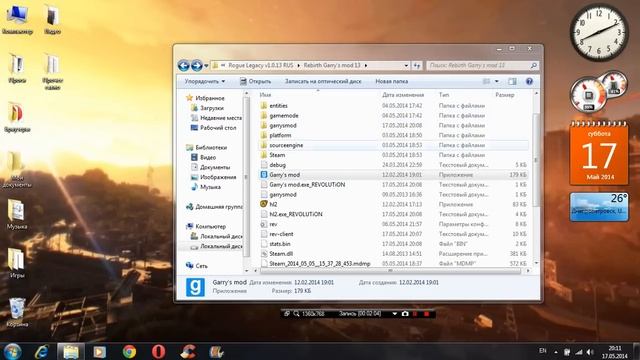Sort by the Дата изменения column header
The image size is (640, 360).
(403, 95)
